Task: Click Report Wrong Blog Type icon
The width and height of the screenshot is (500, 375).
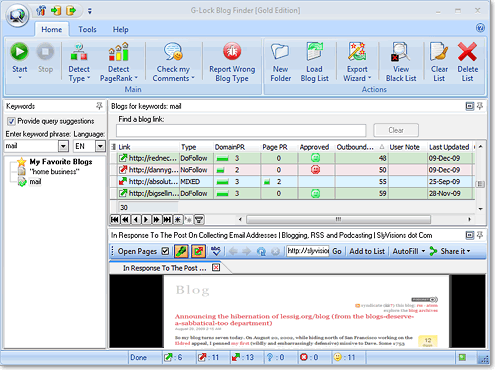Action: (x=232, y=51)
